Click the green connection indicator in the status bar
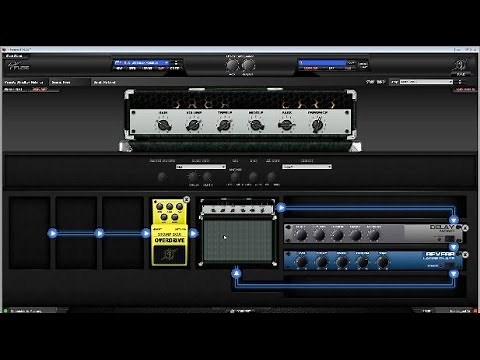 pos(5,311)
